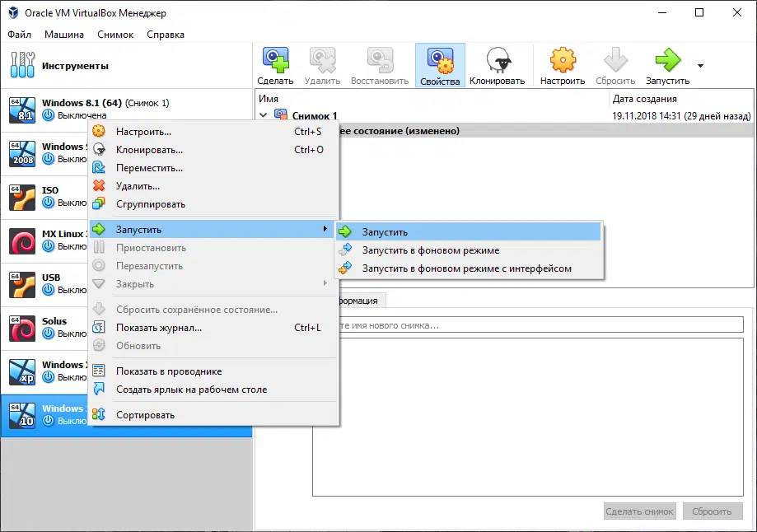Open the Снимок menu
Viewport: 757px width, 532px height.
[x=115, y=35]
